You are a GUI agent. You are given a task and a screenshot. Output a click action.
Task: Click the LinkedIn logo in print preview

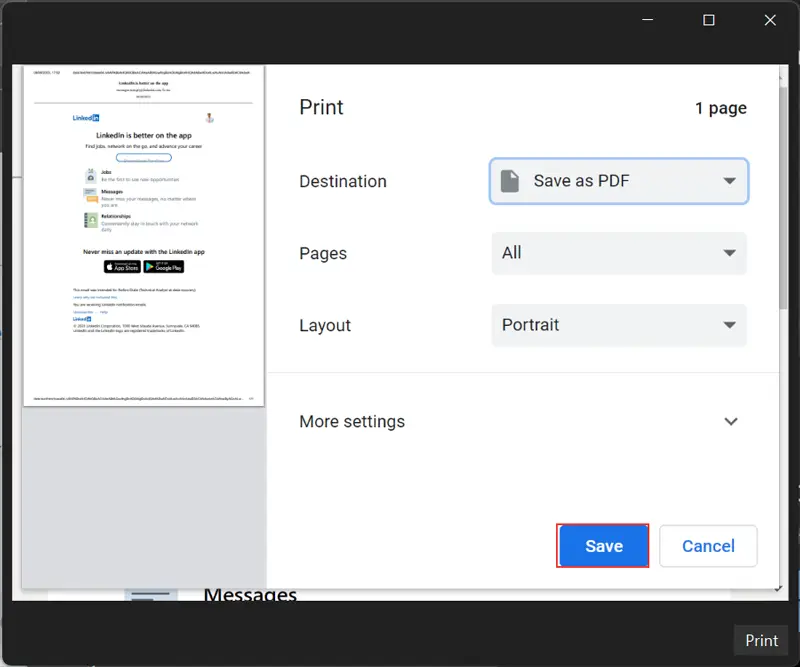click(86, 118)
